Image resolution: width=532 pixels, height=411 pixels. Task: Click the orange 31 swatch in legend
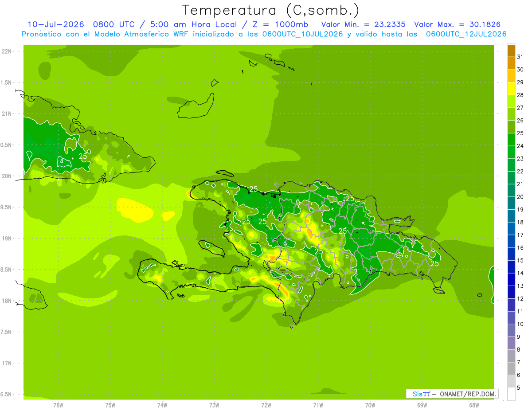coord(511,51)
